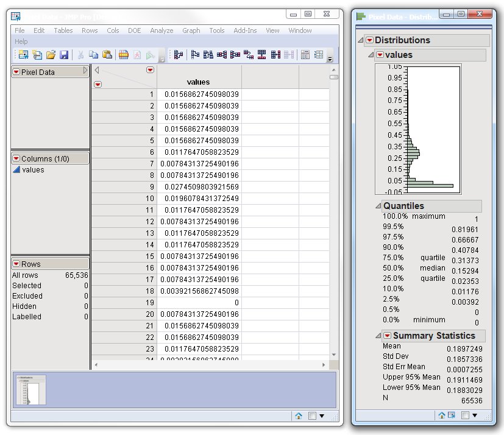The width and height of the screenshot is (504, 435).
Task: Open the Analyze menu
Action: 161,30
